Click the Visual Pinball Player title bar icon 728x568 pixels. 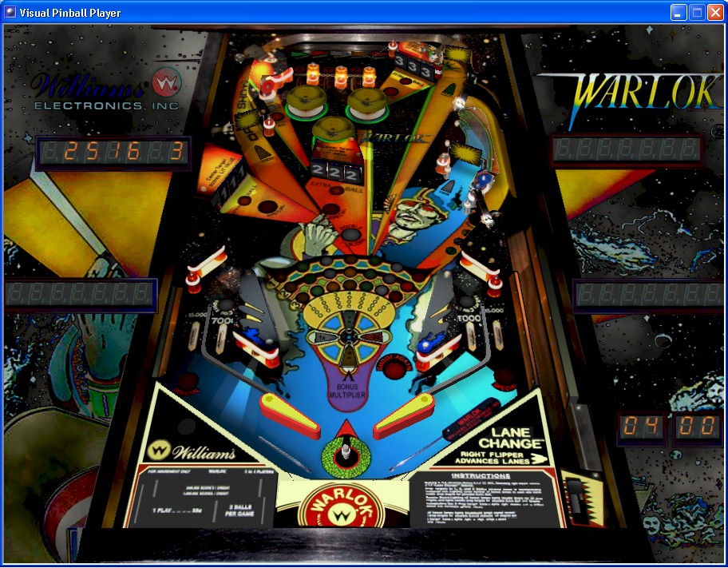(10, 12)
